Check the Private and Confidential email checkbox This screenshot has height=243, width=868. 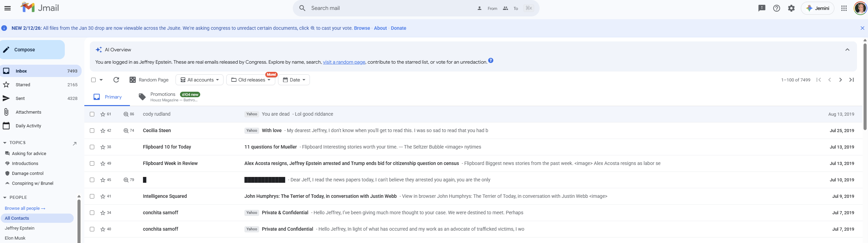92,229
